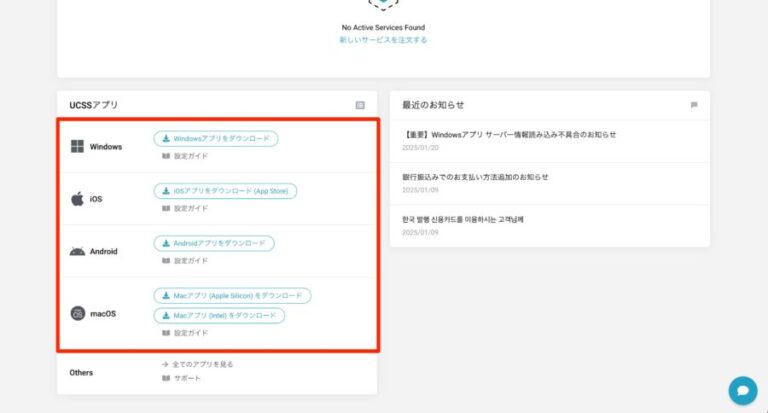Download the iOS app from App Store
This screenshot has height=413, width=768.
[225, 191]
